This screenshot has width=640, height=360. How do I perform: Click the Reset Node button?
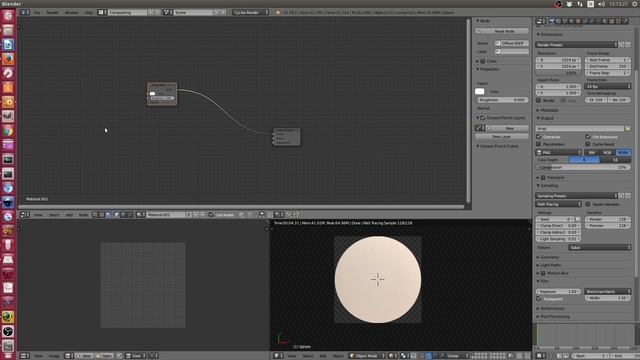click(x=502, y=31)
